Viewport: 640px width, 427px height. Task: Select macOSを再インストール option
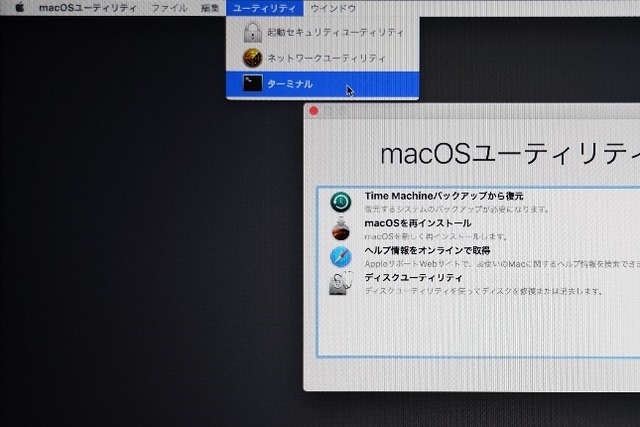[418, 223]
